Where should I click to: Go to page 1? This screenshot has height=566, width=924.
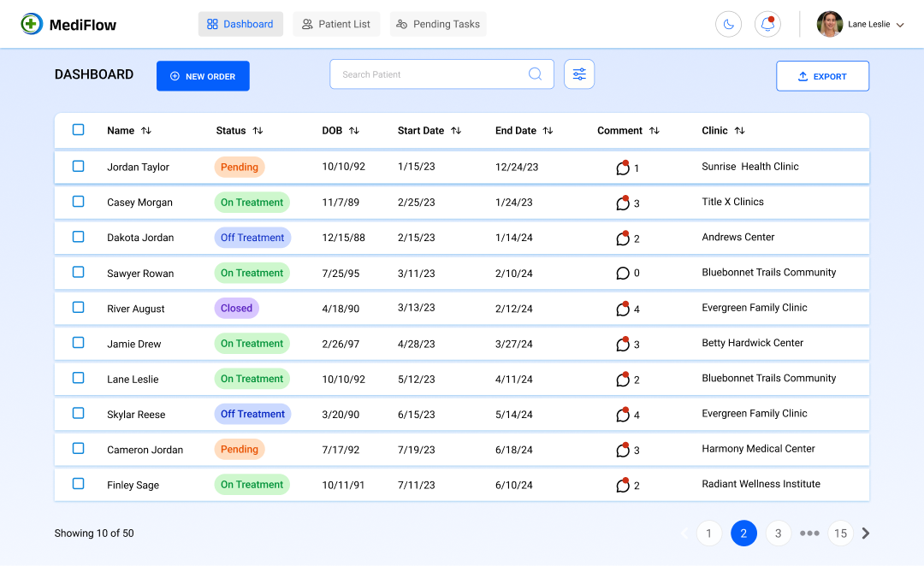(x=709, y=533)
